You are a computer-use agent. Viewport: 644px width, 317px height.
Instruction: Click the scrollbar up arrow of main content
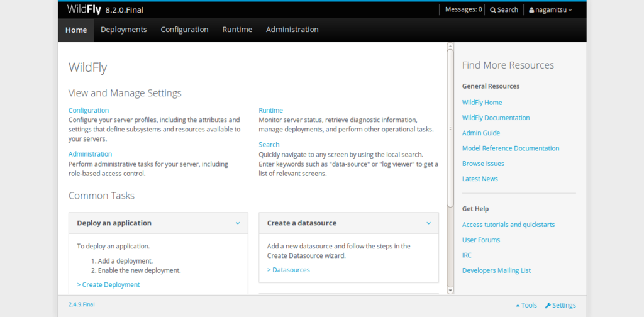[450, 45]
